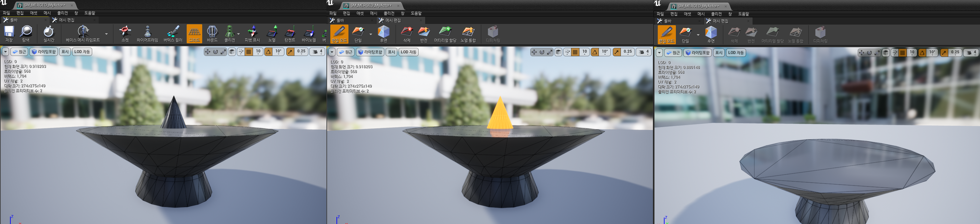Toggle Wireframe (와이어프레임) icon in left window
The image size is (980, 224).
tap(148, 34)
